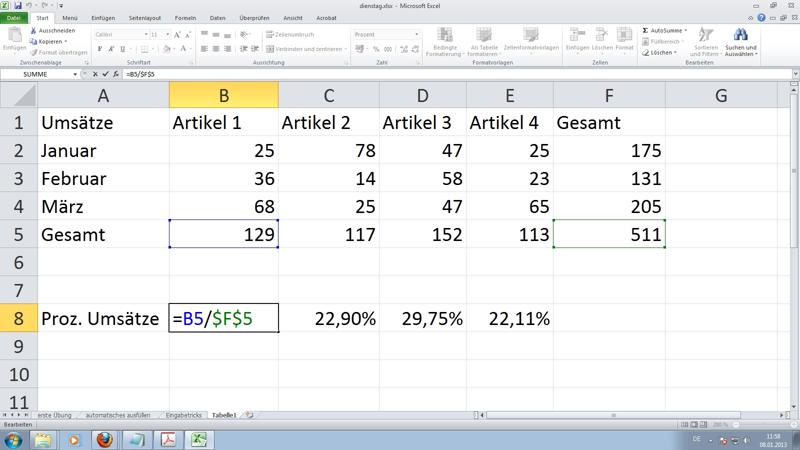Apply centered text alignment
Viewport: 800px width, 450px height.
point(216,49)
